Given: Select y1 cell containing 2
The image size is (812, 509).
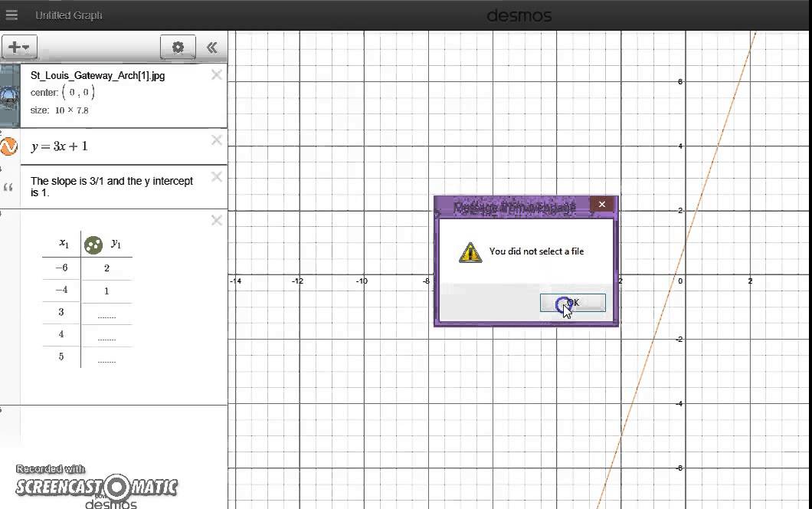Looking at the screenshot, I should click(106, 268).
